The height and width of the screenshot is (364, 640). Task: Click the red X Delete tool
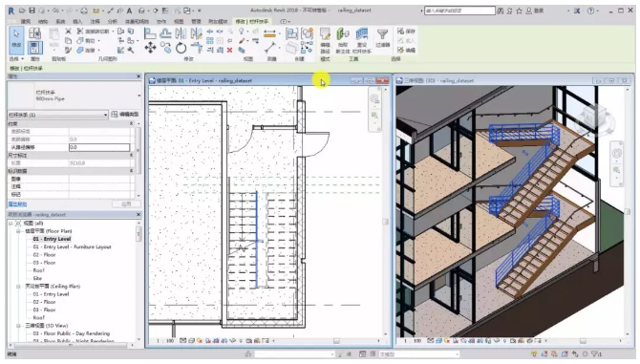pos(230,51)
